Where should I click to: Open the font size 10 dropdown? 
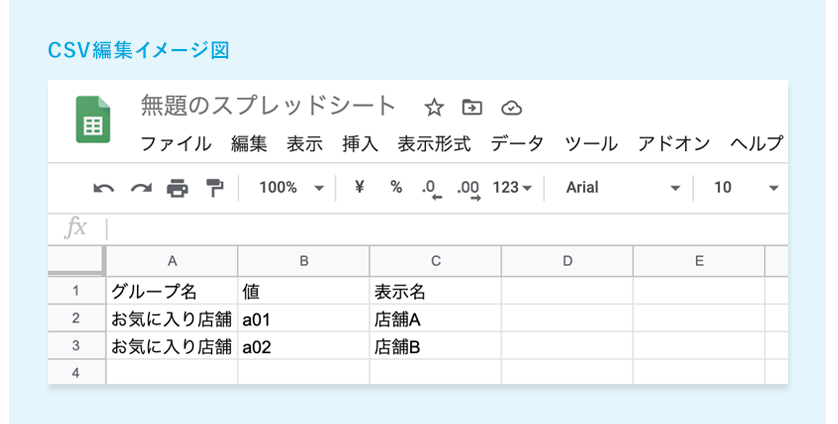(746, 188)
